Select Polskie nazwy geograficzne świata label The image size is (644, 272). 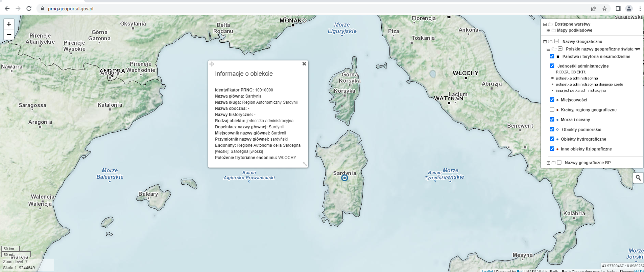(x=600, y=49)
